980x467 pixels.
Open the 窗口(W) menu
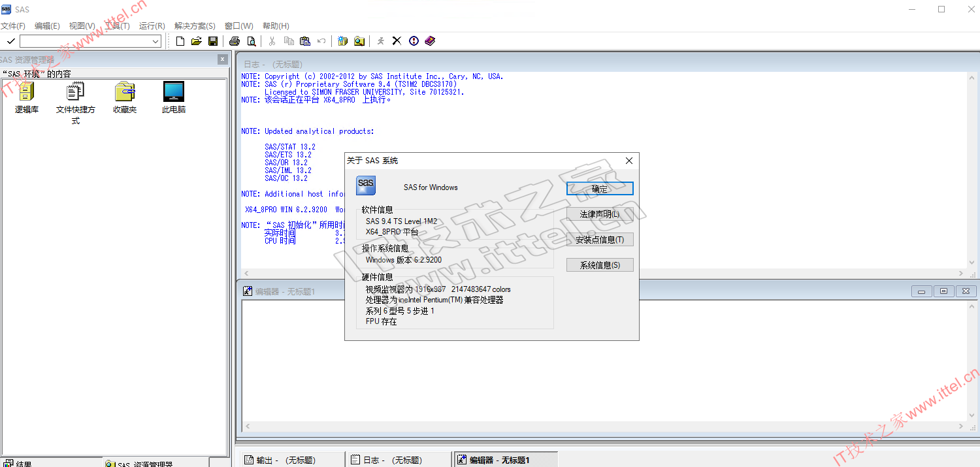[239, 26]
